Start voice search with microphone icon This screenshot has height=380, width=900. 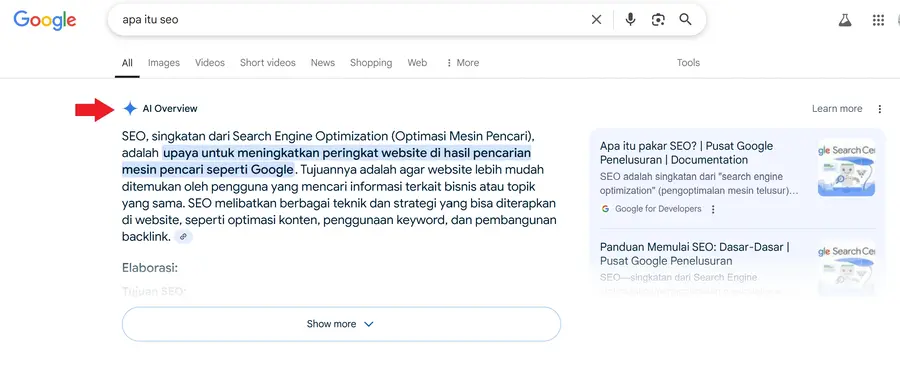pyautogui.click(x=630, y=20)
